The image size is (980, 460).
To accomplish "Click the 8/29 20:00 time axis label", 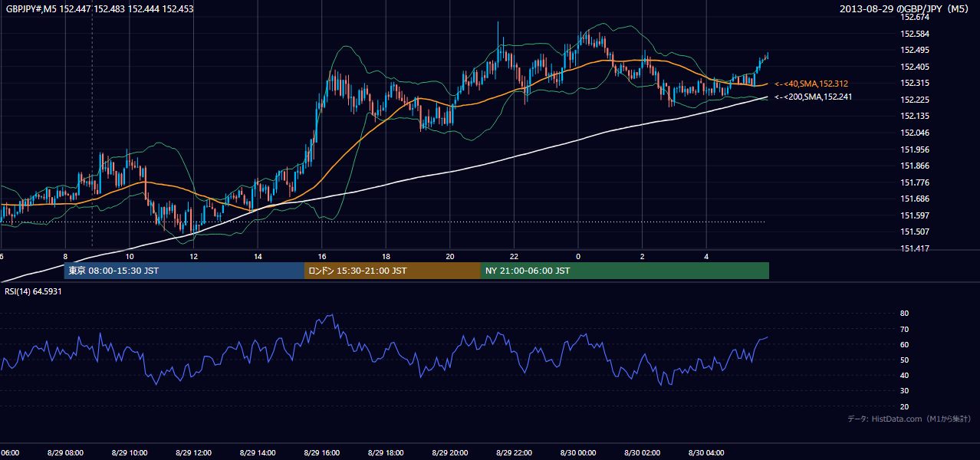I will 450,453.
